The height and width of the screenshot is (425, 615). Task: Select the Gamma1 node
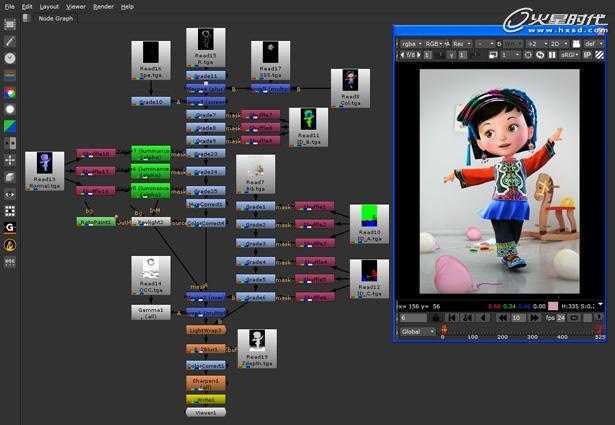tap(151, 312)
